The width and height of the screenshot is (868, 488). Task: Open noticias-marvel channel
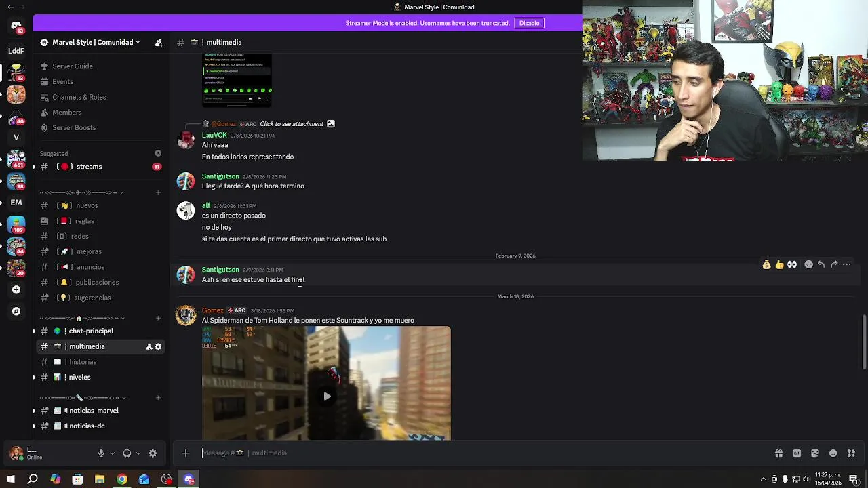(101, 411)
